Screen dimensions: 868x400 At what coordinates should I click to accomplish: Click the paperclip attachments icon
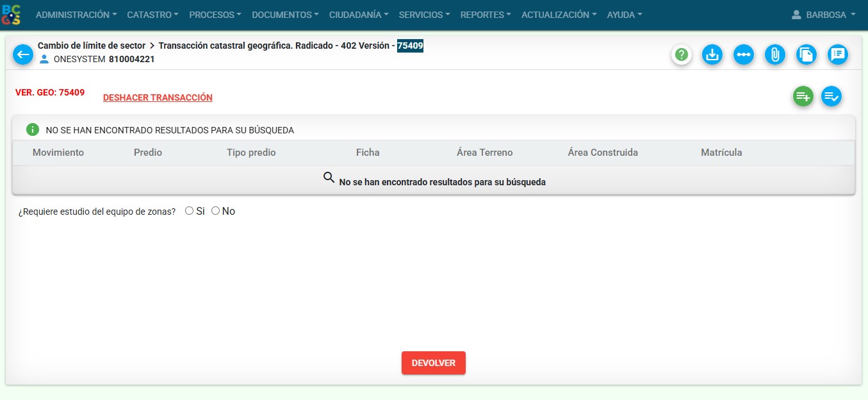click(775, 55)
